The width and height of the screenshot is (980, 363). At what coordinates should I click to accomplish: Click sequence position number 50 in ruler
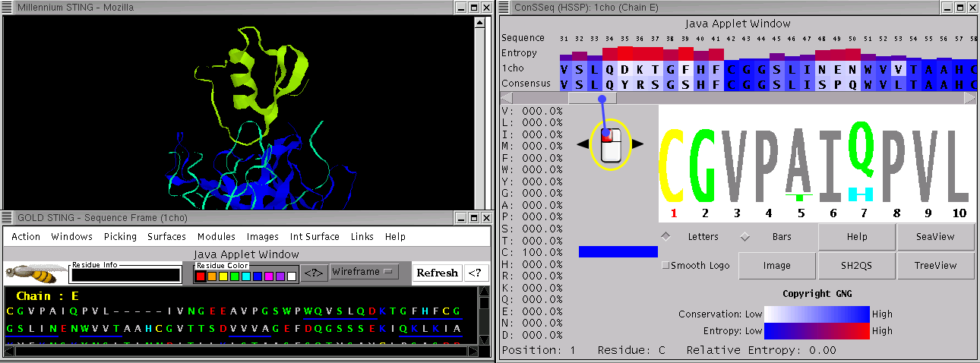[852, 38]
